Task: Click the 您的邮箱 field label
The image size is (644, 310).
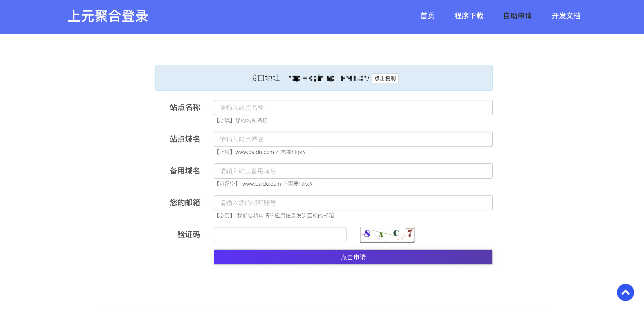Action: click(x=185, y=202)
